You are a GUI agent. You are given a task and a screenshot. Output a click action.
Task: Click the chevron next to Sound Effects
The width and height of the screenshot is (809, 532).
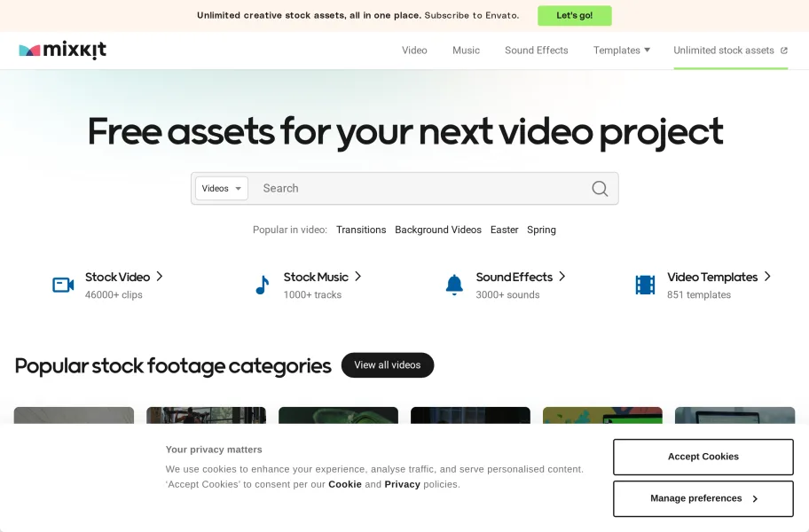click(x=562, y=277)
